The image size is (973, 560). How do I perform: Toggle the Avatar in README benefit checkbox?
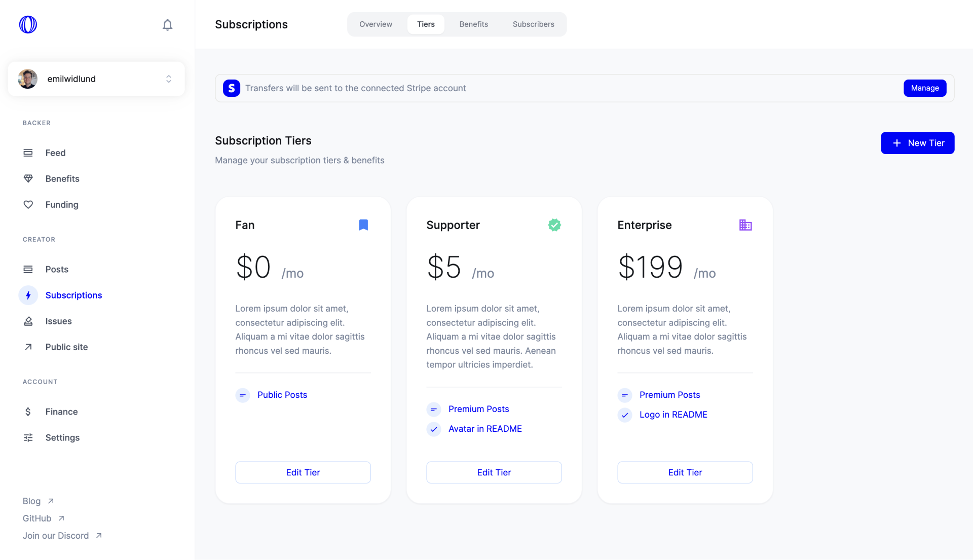point(434,428)
